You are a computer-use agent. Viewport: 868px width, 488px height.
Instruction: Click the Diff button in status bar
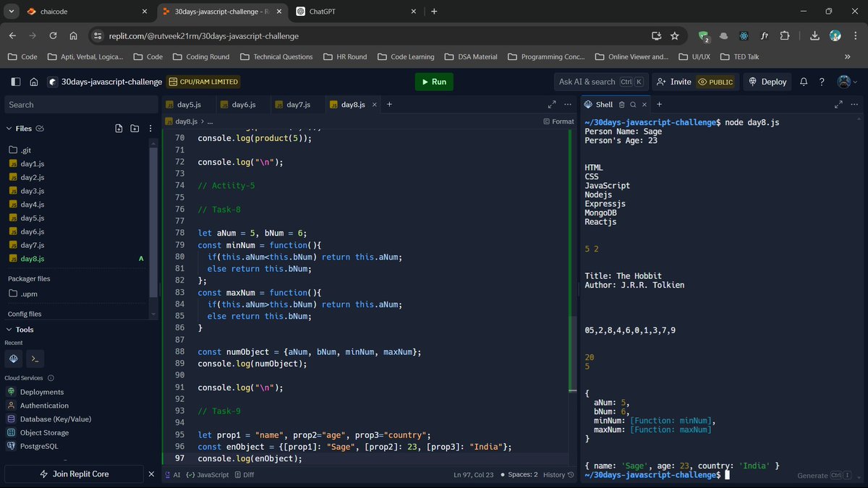[x=244, y=475]
